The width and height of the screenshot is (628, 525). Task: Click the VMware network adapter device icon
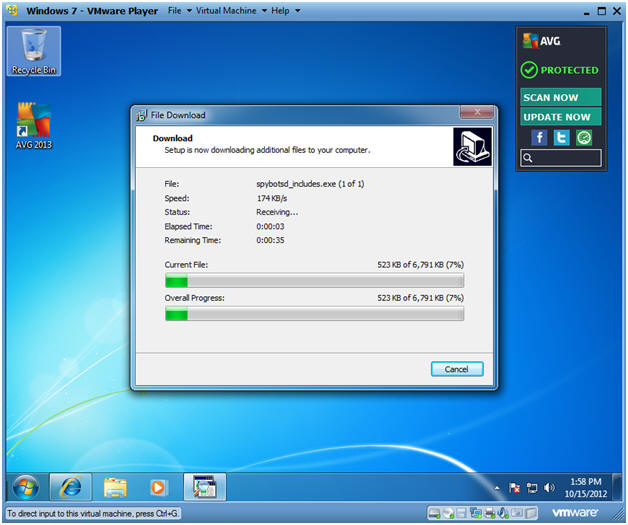[476, 513]
